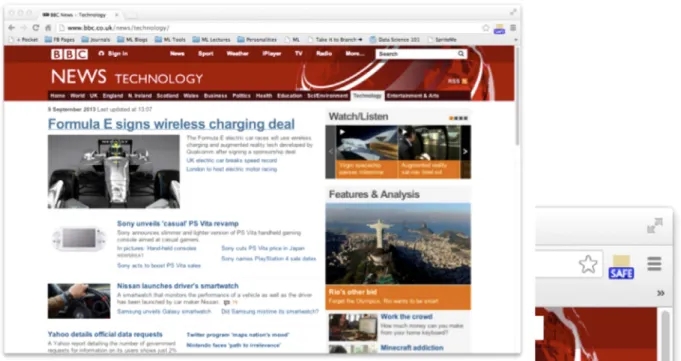Expand bookmarks overflow chevron in enlarged inset
Image resolution: width=681 pixels, height=361 pixels.
661,293
